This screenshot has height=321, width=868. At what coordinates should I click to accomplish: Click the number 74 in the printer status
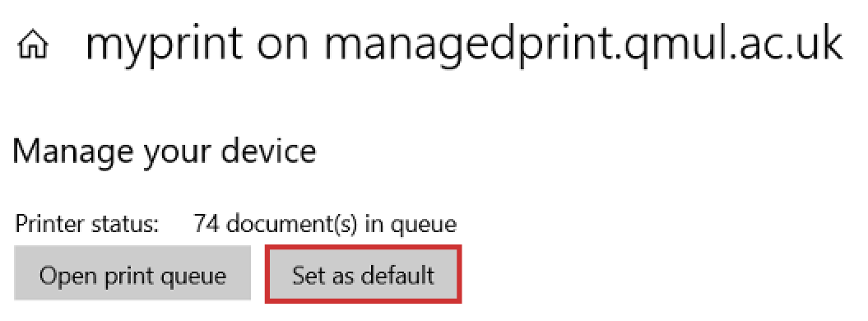click(207, 224)
